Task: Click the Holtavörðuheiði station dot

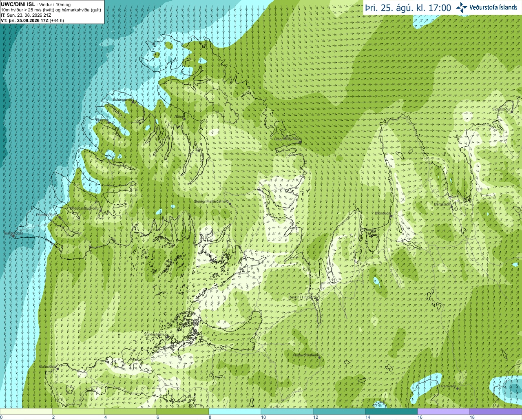Action: (319, 358)
